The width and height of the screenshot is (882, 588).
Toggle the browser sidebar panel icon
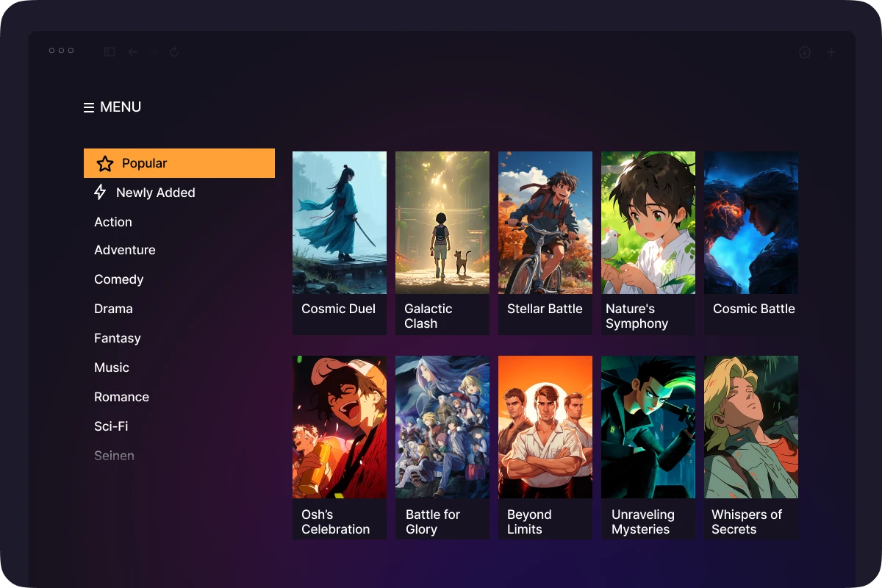[109, 51]
